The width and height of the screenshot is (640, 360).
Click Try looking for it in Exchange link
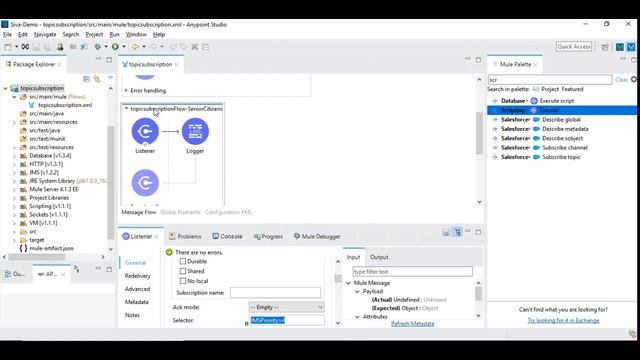point(563,320)
